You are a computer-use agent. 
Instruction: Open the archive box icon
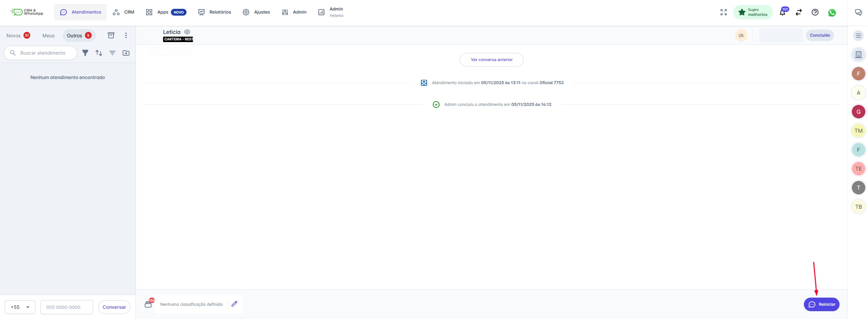point(111,35)
